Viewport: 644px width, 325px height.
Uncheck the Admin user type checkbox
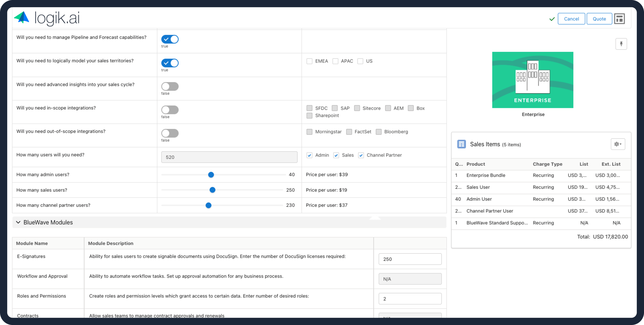pyautogui.click(x=309, y=155)
